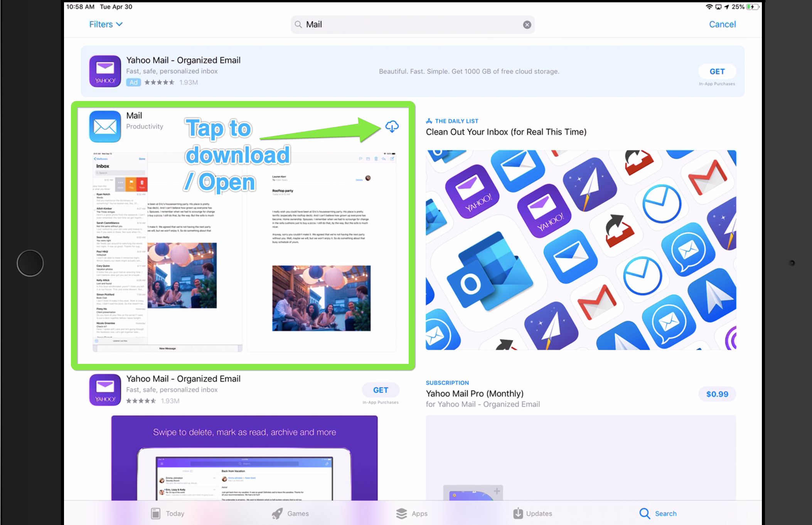Switch to the Games tab
The image size is (812, 525).
tap(290, 513)
